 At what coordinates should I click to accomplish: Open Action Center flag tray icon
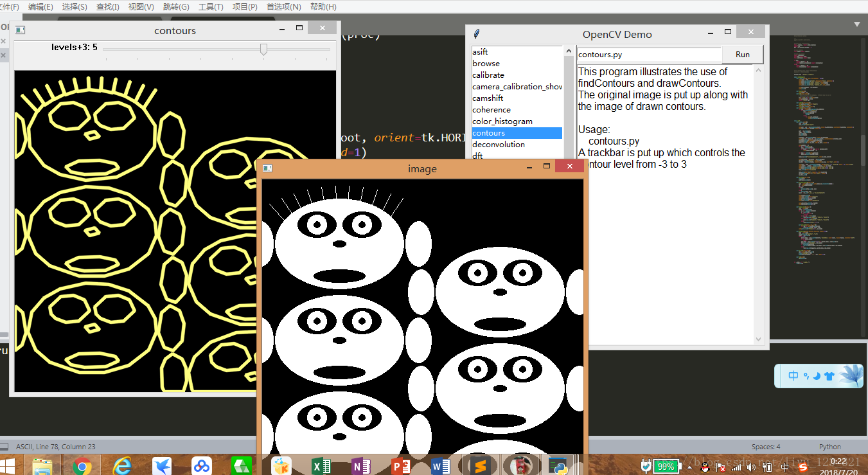click(x=720, y=467)
